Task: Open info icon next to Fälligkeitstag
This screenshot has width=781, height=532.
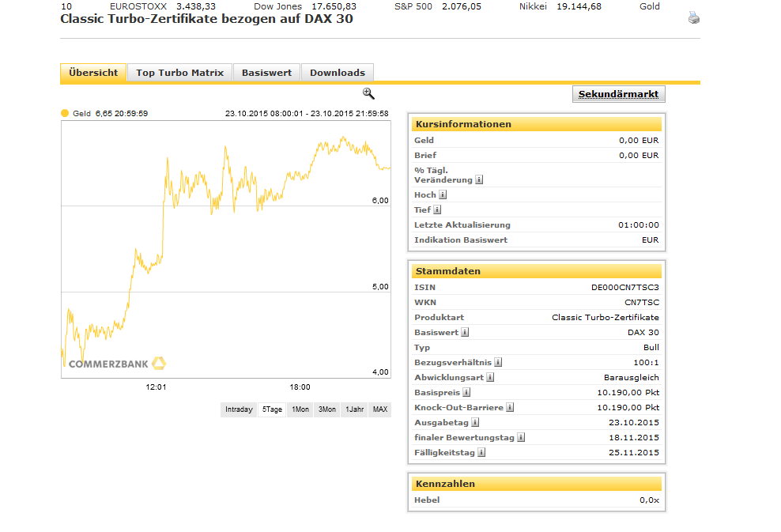Action: [481, 452]
